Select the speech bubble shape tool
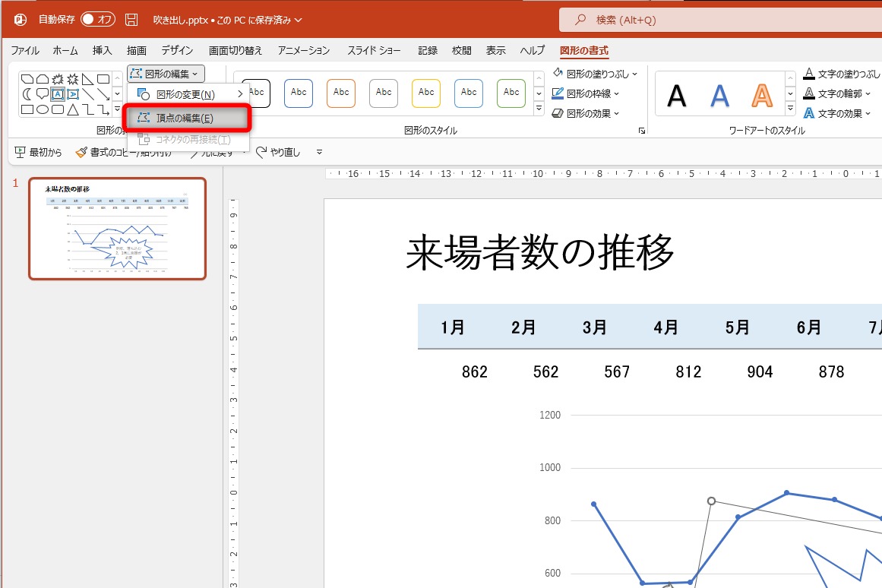 coord(42,94)
